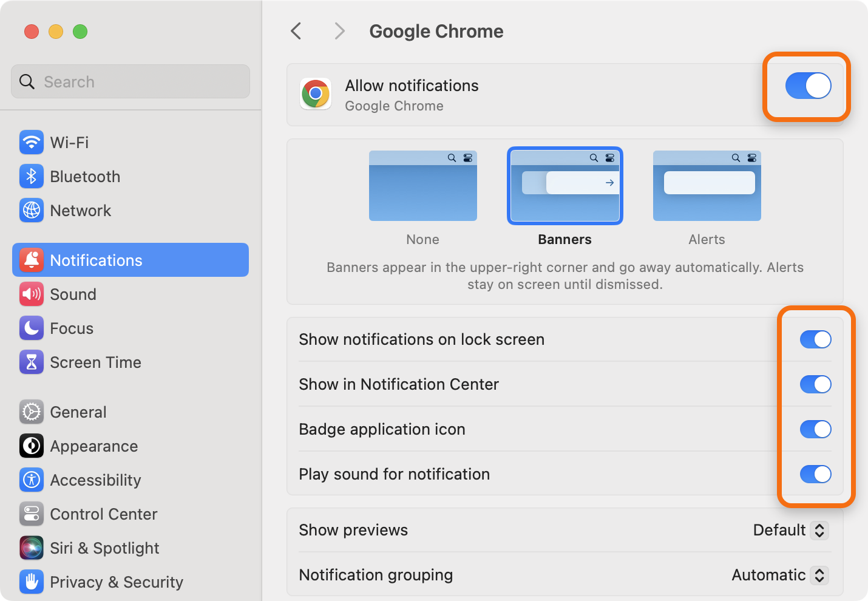This screenshot has width=868, height=601.
Task: Open Accessibility settings label
Action: [96, 480]
